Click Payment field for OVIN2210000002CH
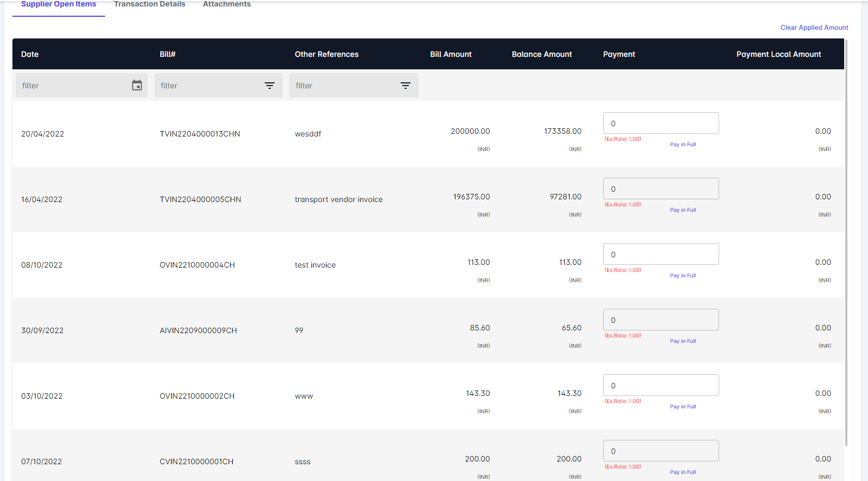This screenshot has height=481, width=868. point(661,385)
